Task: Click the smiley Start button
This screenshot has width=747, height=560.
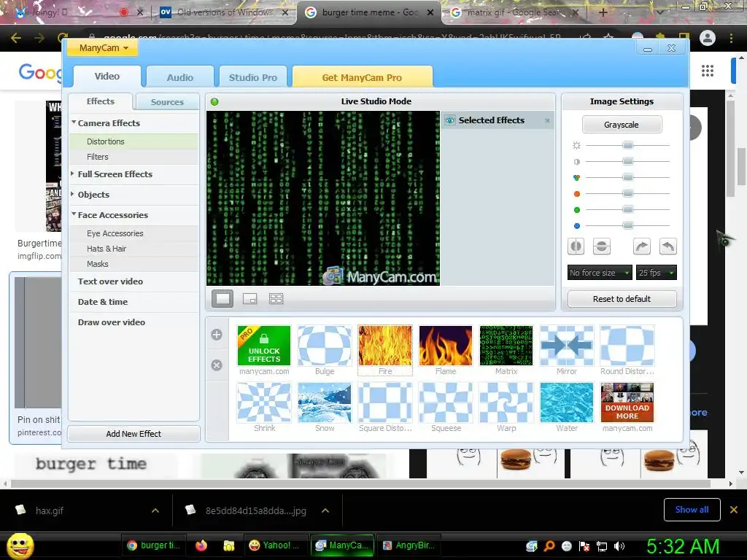Action: (20, 545)
